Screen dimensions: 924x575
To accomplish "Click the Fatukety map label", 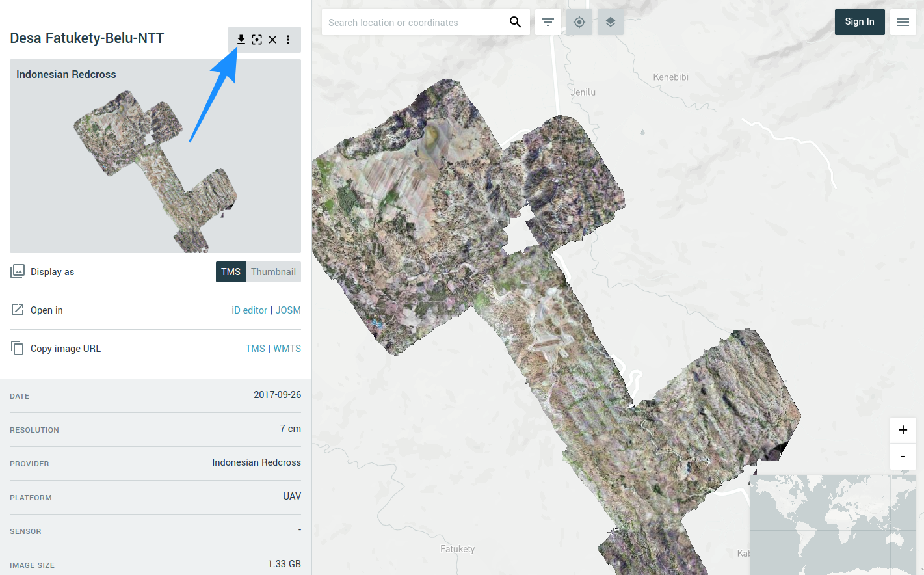I will coord(458,549).
